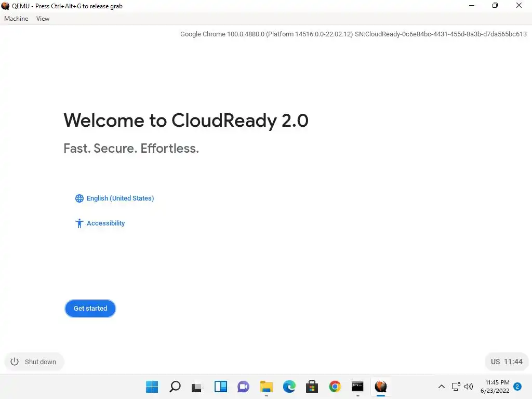Viewport: 532px width, 399px height.
Task: Open the QEMU Machine menu
Action: [x=16, y=19]
